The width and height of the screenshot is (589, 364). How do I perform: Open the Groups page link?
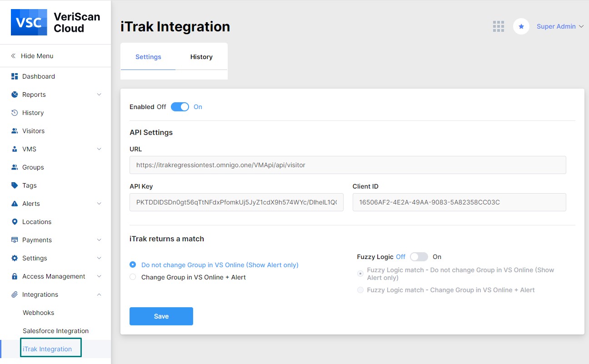tap(33, 167)
